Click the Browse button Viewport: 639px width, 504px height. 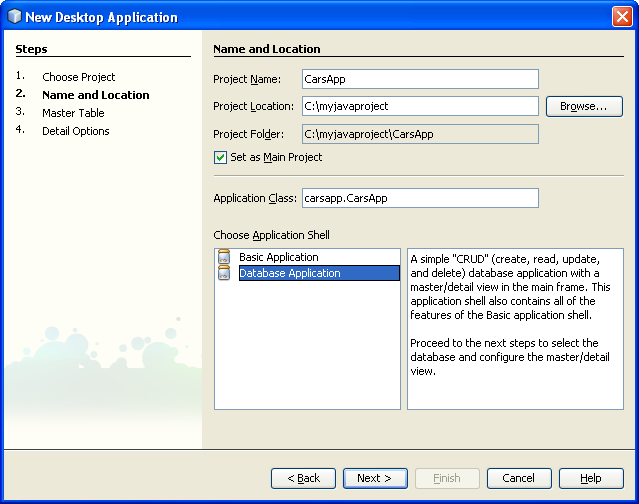click(x=583, y=106)
